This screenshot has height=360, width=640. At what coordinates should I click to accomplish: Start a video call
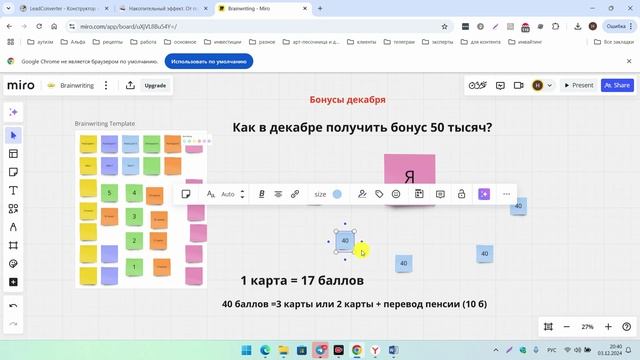click(518, 85)
